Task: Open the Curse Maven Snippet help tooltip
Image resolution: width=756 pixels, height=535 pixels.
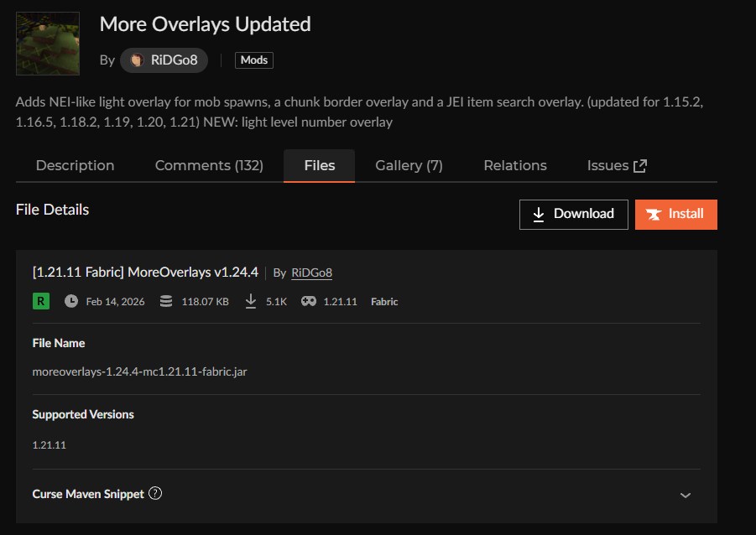Action: pos(155,494)
